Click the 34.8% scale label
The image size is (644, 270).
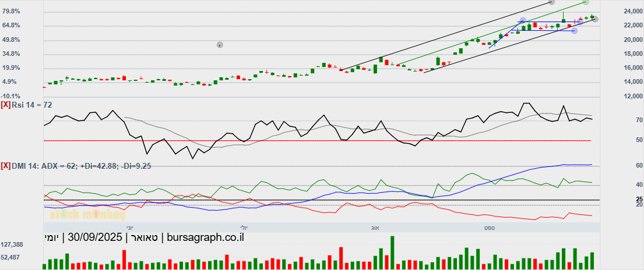[12, 54]
